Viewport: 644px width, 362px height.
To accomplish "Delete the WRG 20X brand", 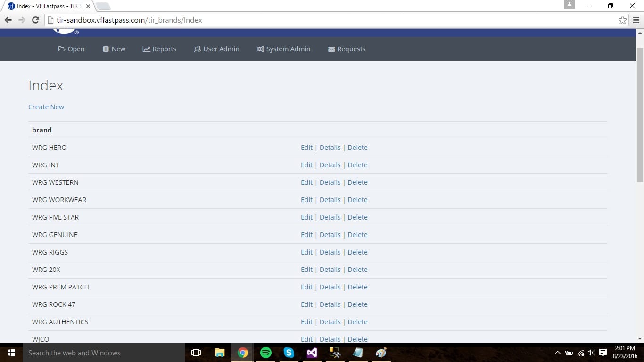I will click(357, 270).
